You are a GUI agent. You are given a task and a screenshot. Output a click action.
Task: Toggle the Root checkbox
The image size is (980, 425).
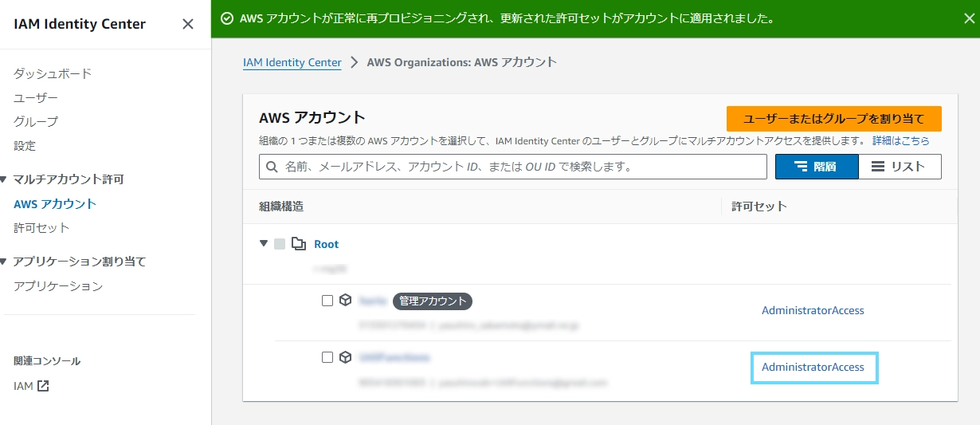point(279,244)
